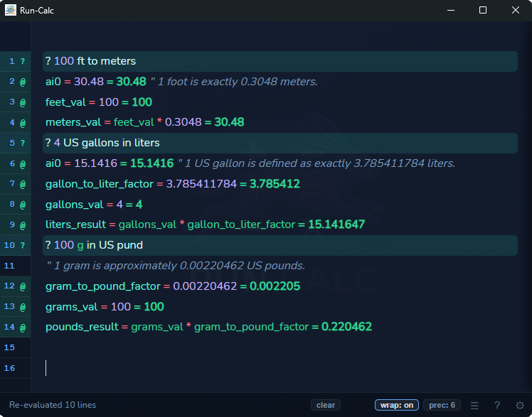
Task: Click the query line '? 100 g in US pund'
Action: (280, 245)
